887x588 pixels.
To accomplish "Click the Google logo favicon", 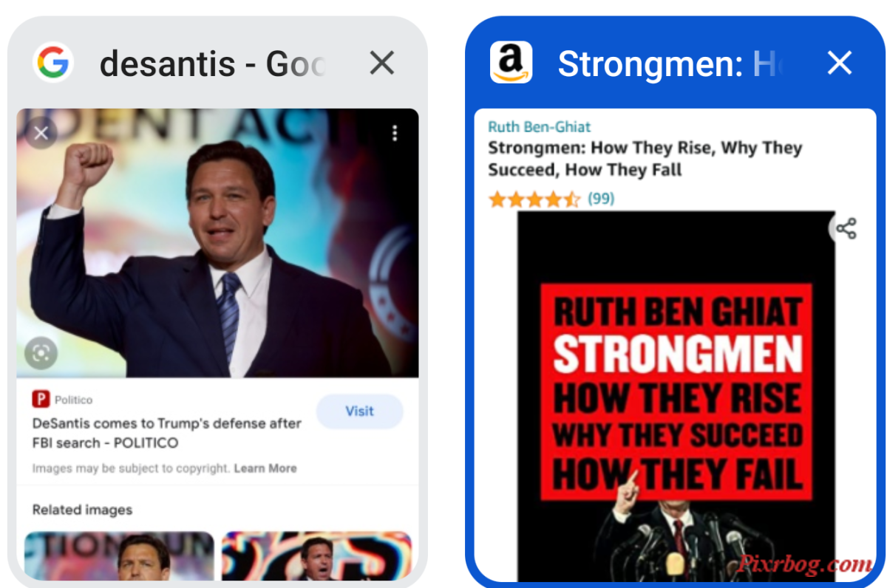I will (53, 63).
